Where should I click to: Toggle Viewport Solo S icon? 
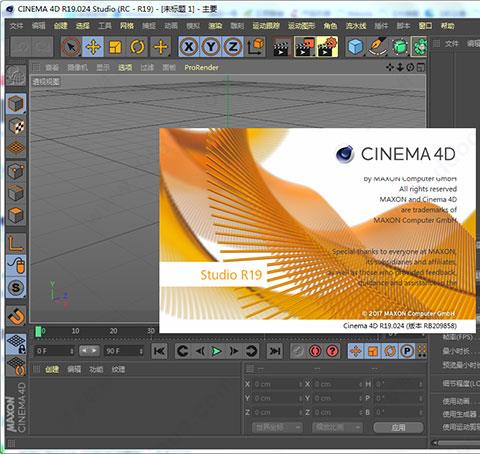point(16,287)
